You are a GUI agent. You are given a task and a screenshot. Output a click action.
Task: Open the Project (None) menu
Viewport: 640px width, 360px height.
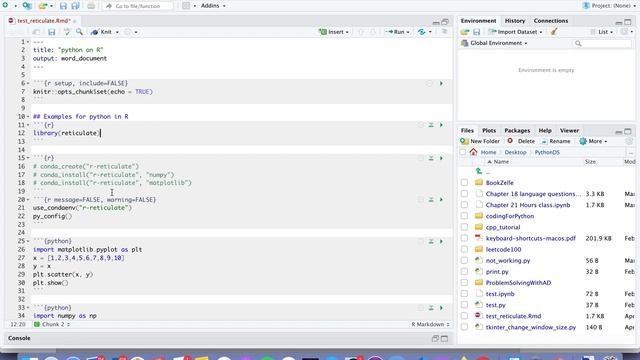coord(609,6)
